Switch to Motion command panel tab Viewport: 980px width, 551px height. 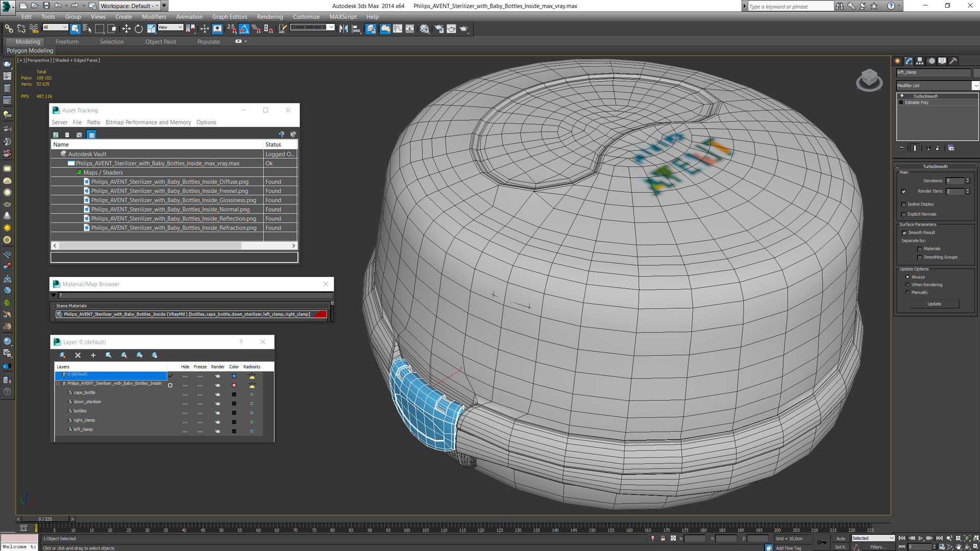click(932, 61)
